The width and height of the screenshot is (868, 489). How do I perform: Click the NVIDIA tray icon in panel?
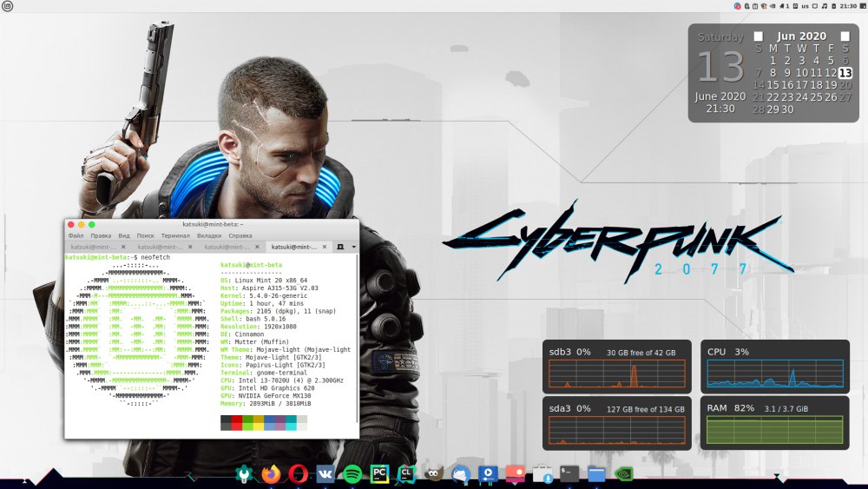point(773,6)
